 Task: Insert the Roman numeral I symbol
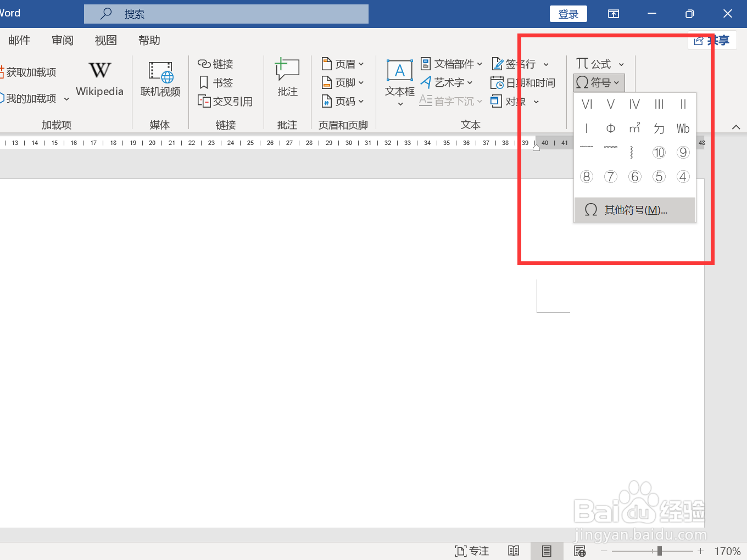coord(587,128)
